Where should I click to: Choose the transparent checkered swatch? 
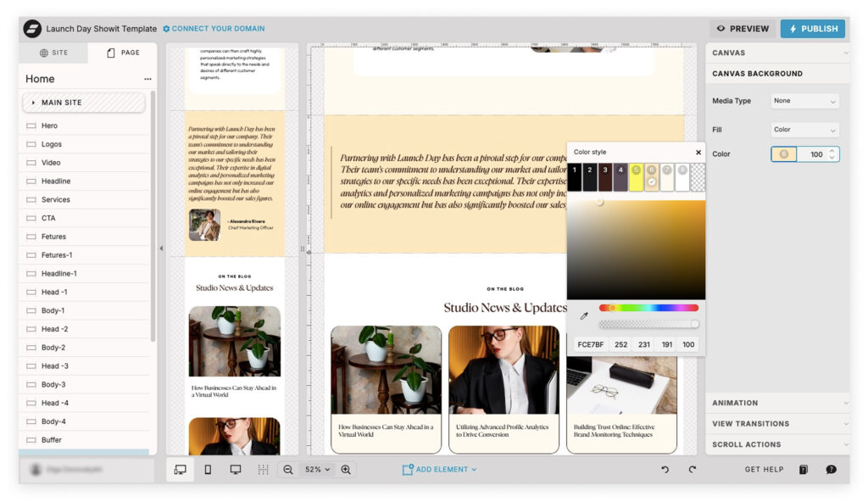pos(698,177)
